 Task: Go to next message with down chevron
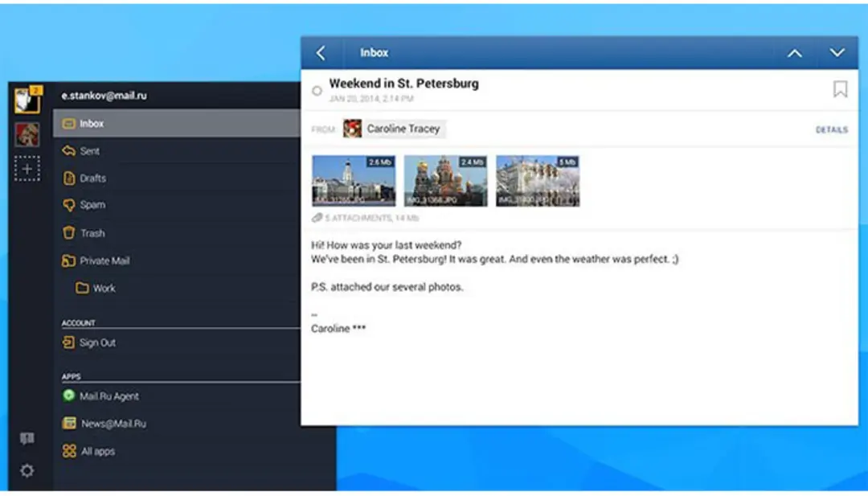pos(837,52)
